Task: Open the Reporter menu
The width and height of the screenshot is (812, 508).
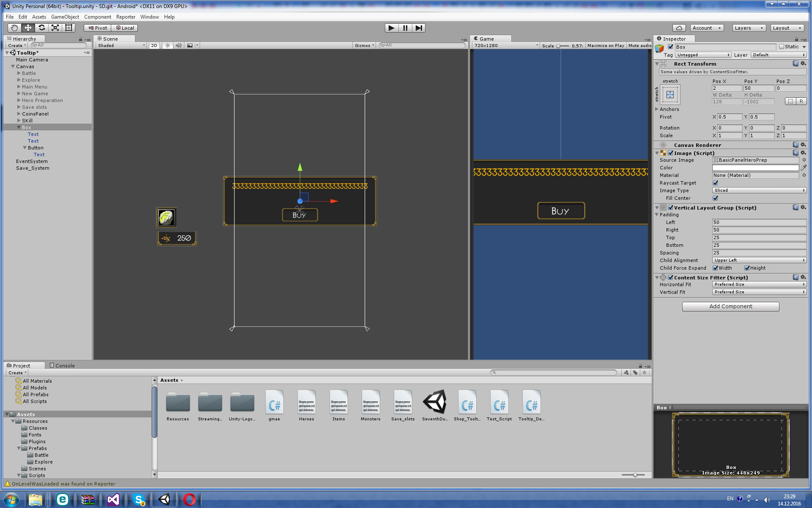Action: click(x=126, y=17)
